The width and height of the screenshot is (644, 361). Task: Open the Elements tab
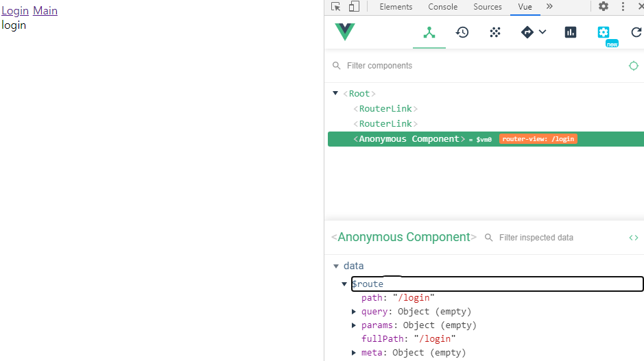pyautogui.click(x=396, y=7)
